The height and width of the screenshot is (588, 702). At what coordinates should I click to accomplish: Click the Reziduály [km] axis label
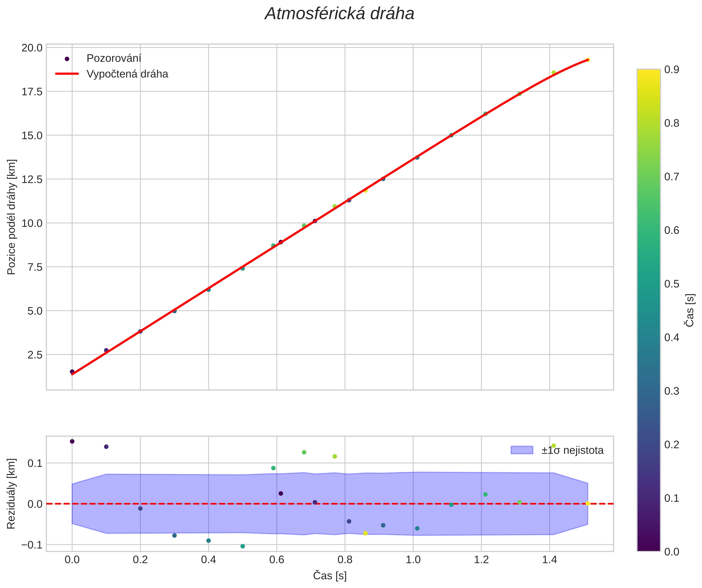(11, 494)
